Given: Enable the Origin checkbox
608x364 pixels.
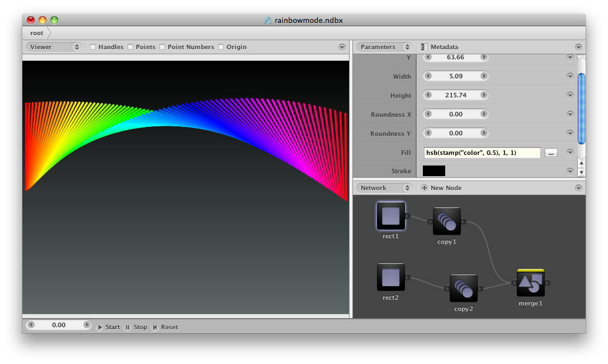Looking at the screenshot, I should tap(221, 47).
